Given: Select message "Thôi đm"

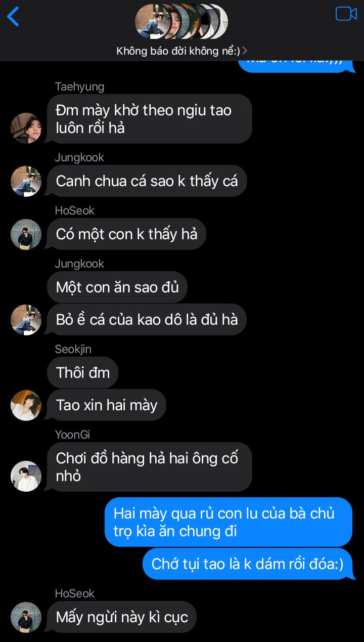Looking at the screenshot, I should pos(83,372).
